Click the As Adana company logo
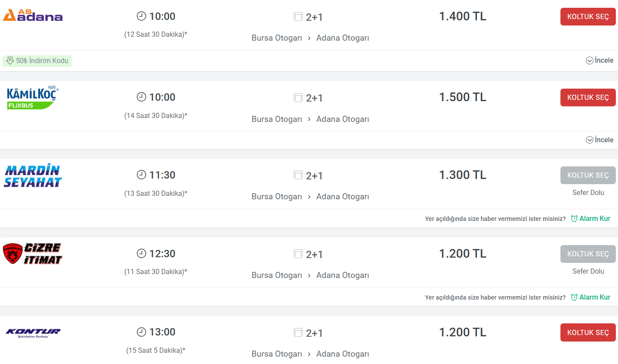Screen dimensions: 618x364 (x=33, y=16)
